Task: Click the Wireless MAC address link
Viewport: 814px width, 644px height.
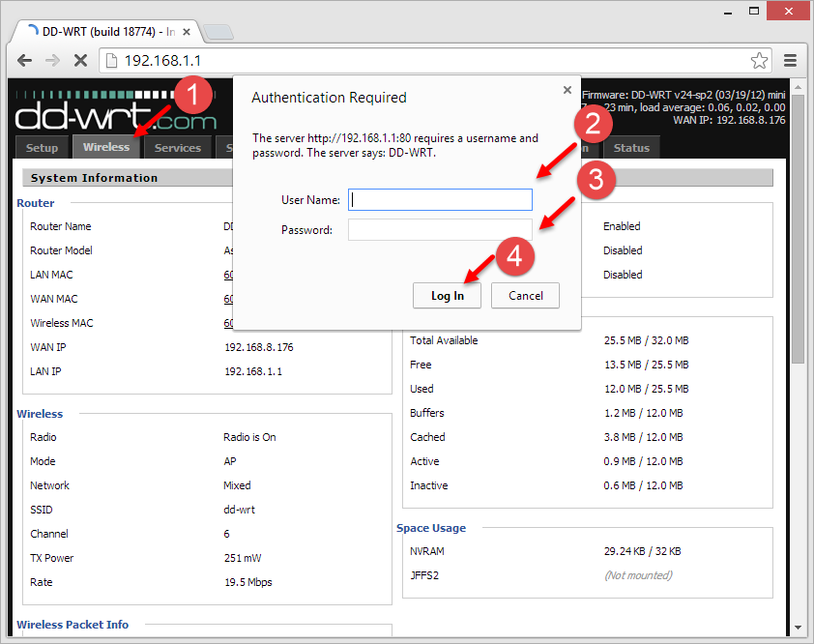Action: [x=228, y=323]
